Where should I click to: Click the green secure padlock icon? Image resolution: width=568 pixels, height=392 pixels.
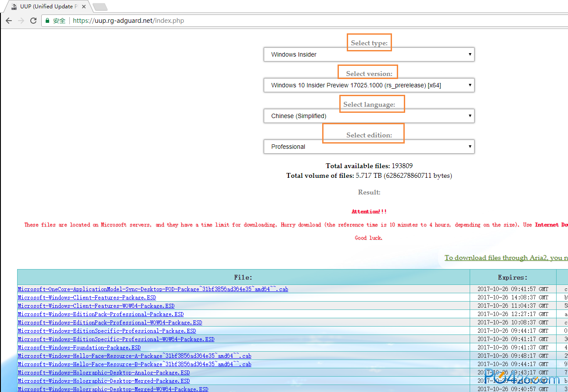coord(47,21)
